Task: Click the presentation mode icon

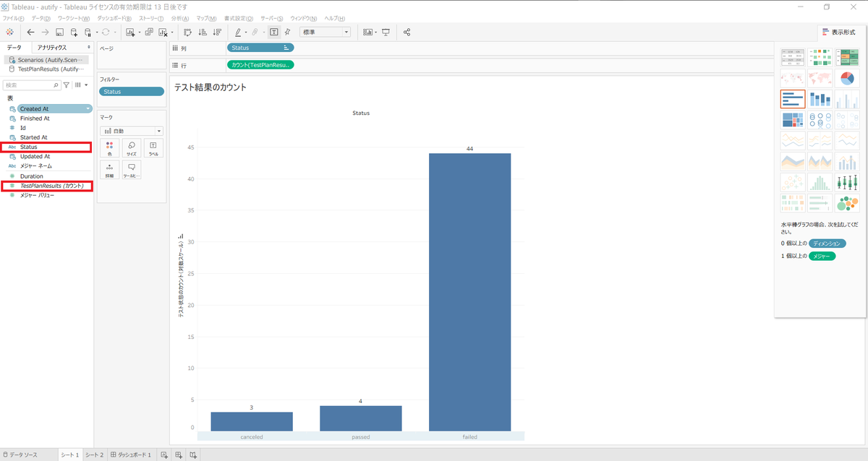Action: tap(386, 32)
